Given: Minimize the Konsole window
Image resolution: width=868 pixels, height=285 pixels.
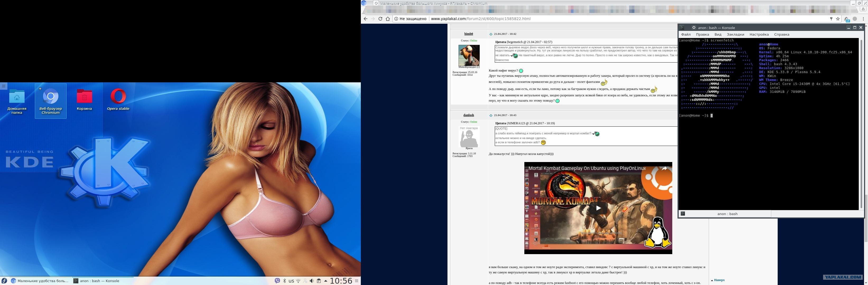Looking at the screenshot, I should (848, 28).
